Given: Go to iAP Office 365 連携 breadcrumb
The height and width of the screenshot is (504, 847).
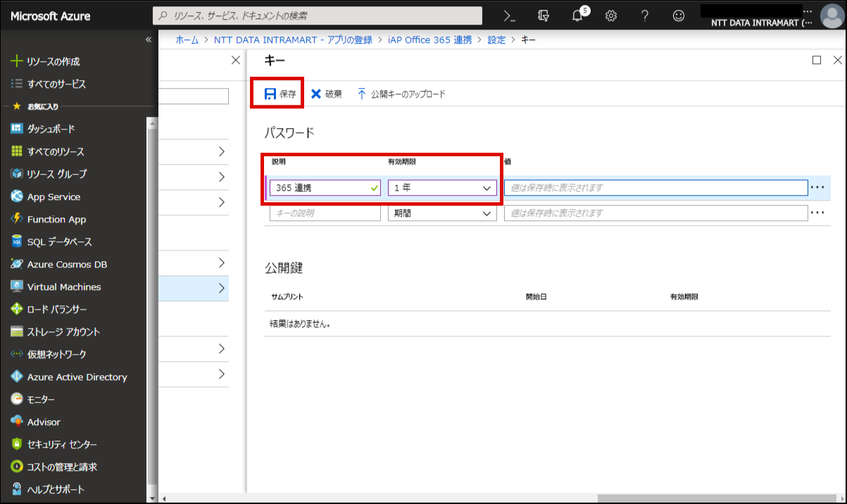Looking at the screenshot, I should [x=429, y=39].
